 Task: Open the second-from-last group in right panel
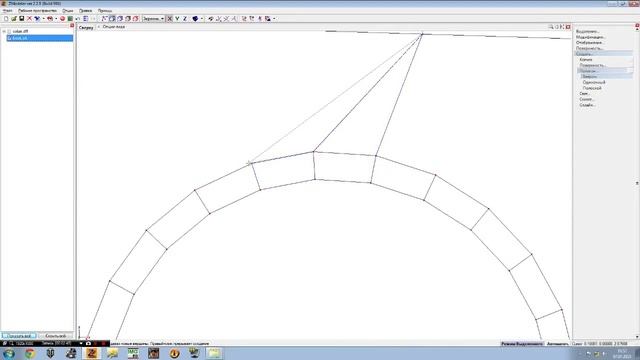(587, 100)
